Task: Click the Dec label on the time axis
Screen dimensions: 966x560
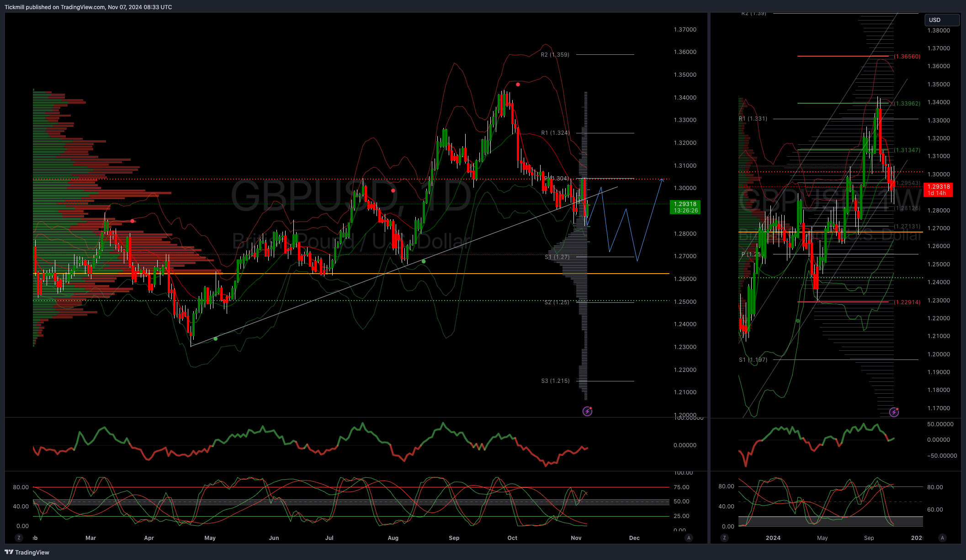Action: (x=634, y=538)
